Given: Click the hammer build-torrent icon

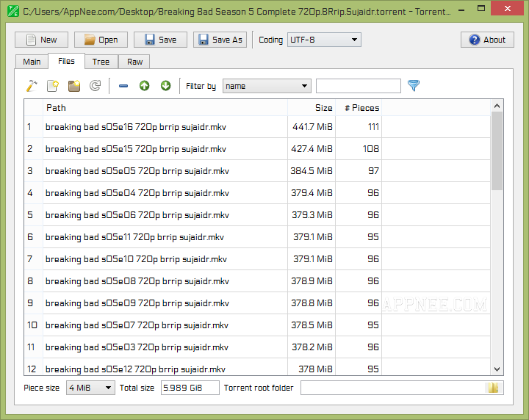Looking at the screenshot, I should [x=32, y=86].
